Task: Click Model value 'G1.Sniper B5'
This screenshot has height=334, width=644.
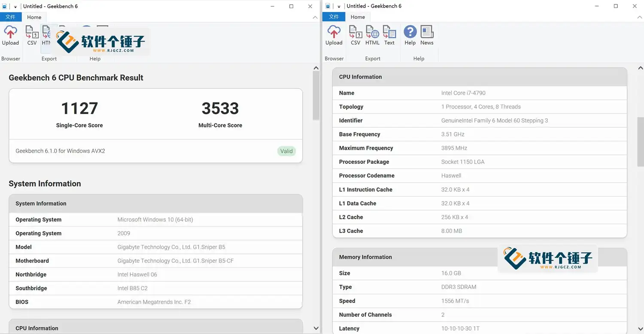Action: pos(171,247)
